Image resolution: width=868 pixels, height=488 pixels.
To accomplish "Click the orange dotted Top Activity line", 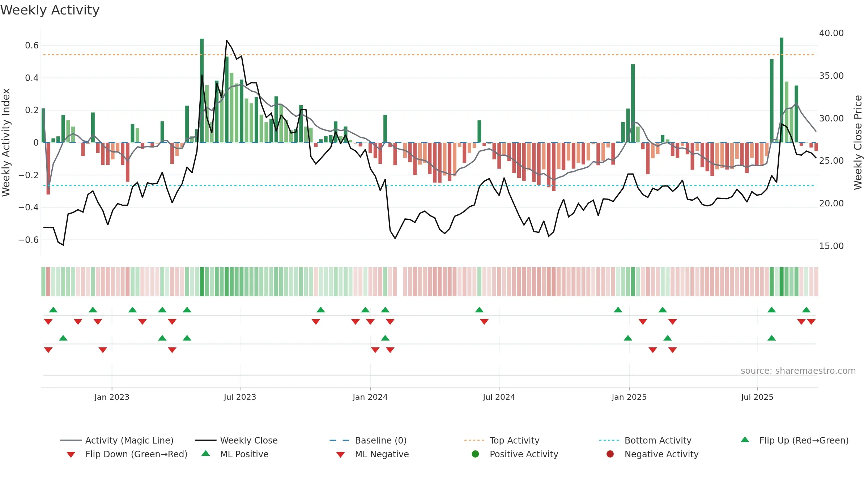I will (430, 55).
